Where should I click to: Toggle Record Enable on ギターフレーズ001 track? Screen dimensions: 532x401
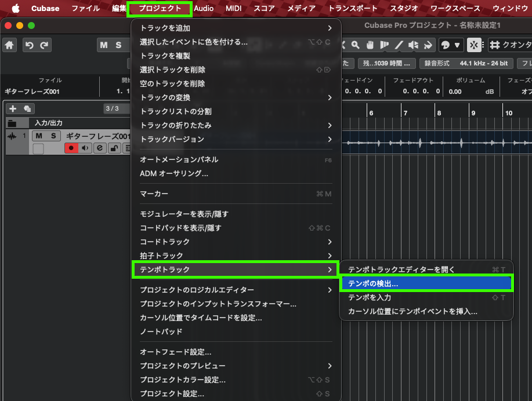pyautogui.click(x=72, y=148)
